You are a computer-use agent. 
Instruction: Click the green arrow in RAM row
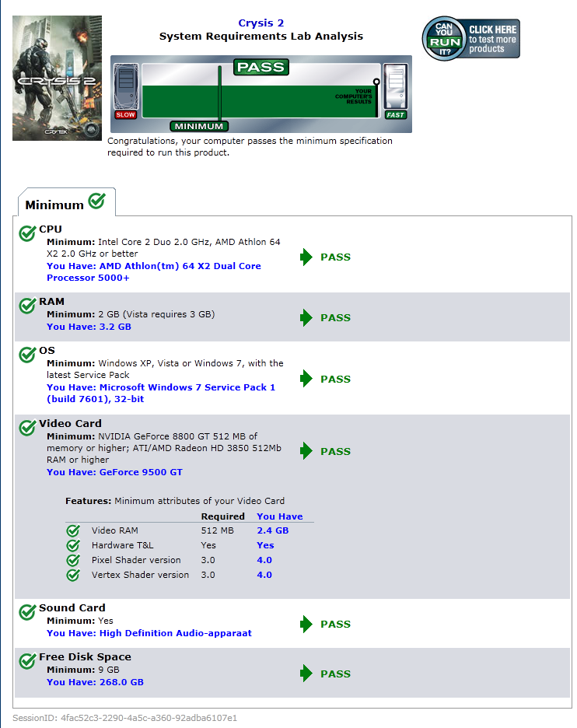coord(306,317)
